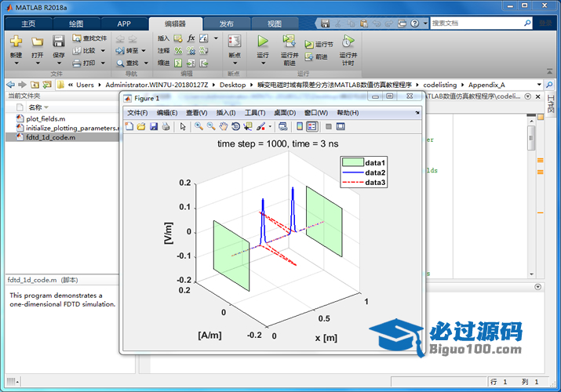Toggle the insert legend icon in Figure 1
The image size is (561, 392).
point(312,126)
